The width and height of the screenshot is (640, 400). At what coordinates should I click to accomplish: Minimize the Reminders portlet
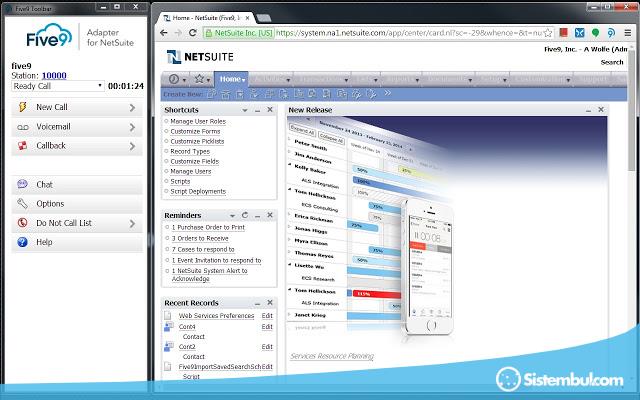click(258, 216)
